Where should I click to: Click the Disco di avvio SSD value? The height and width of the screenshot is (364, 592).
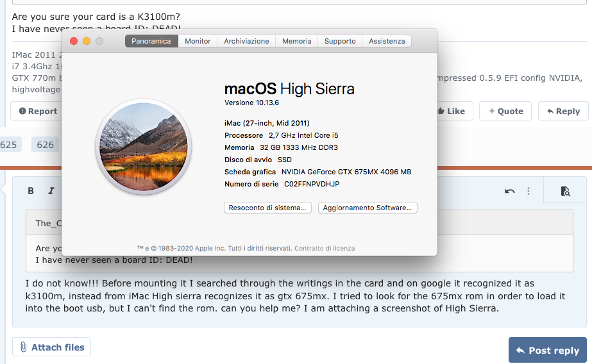pyautogui.click(x=285, y=160)
